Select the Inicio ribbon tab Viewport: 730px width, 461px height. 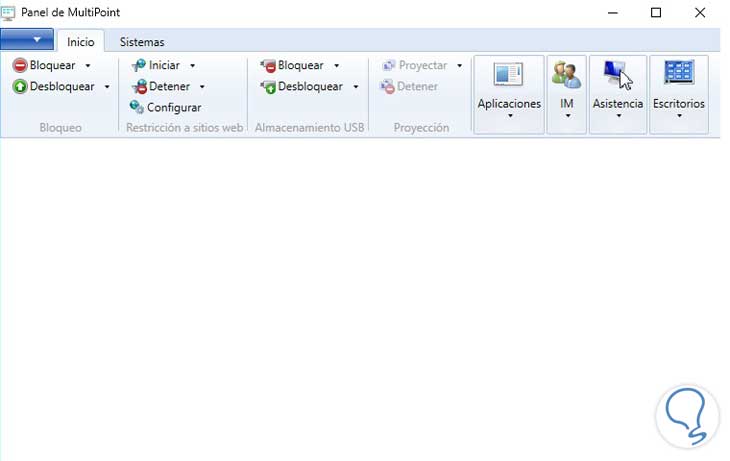[81, 42]
